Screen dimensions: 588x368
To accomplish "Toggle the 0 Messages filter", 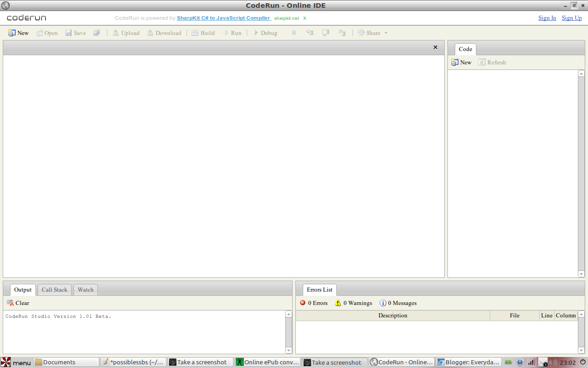I will coord(398,303).
